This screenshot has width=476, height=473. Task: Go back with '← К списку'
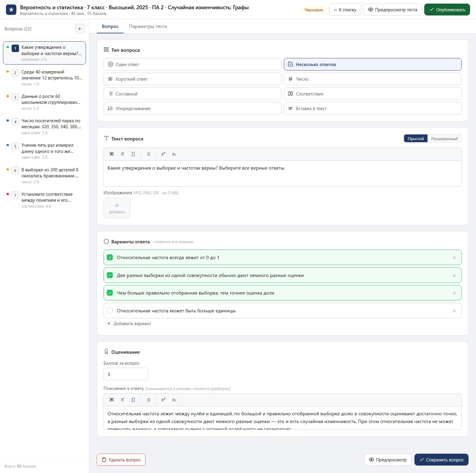tap(345, 10)
